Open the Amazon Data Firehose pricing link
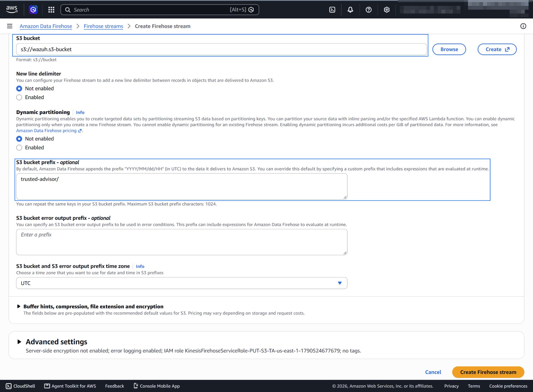533x392 pixels. pyautogui.click(x=49, y=131)
